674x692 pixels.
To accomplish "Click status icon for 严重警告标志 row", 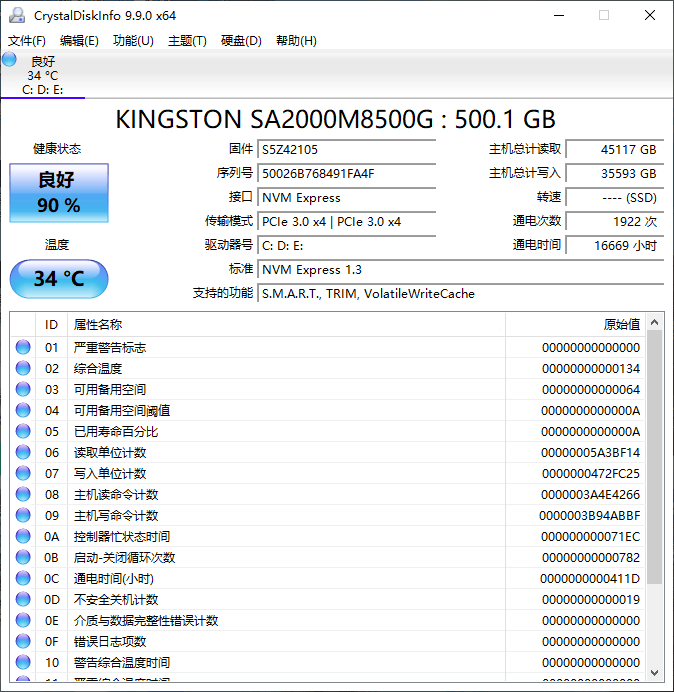I will click(23, 347).
